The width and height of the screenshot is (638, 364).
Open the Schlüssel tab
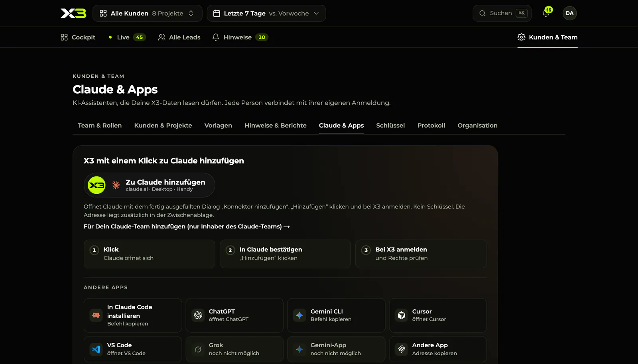pos(390,125)
